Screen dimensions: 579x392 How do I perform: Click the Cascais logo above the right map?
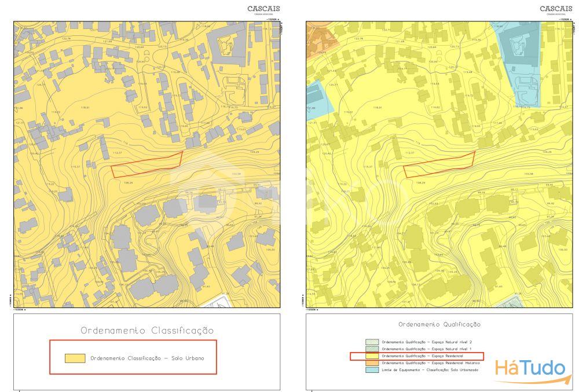(x=556, y=9)
